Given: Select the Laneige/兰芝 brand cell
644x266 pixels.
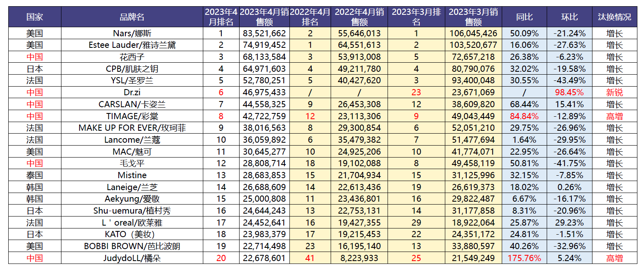Looking at the screenshot, I should [132, 188].
